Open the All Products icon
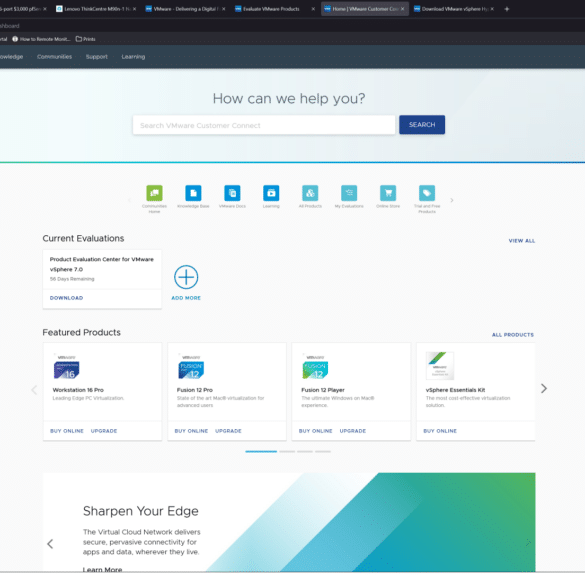 (x=310, y=193)
